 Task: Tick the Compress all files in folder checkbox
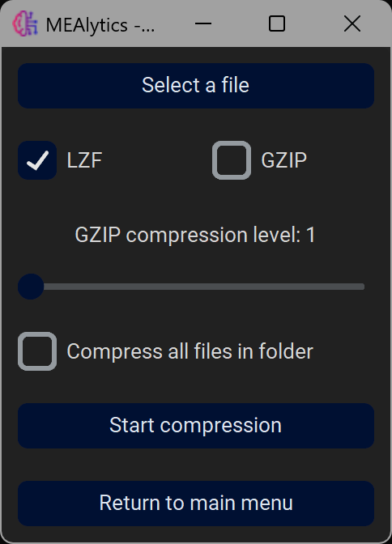[x=37, y=351]
